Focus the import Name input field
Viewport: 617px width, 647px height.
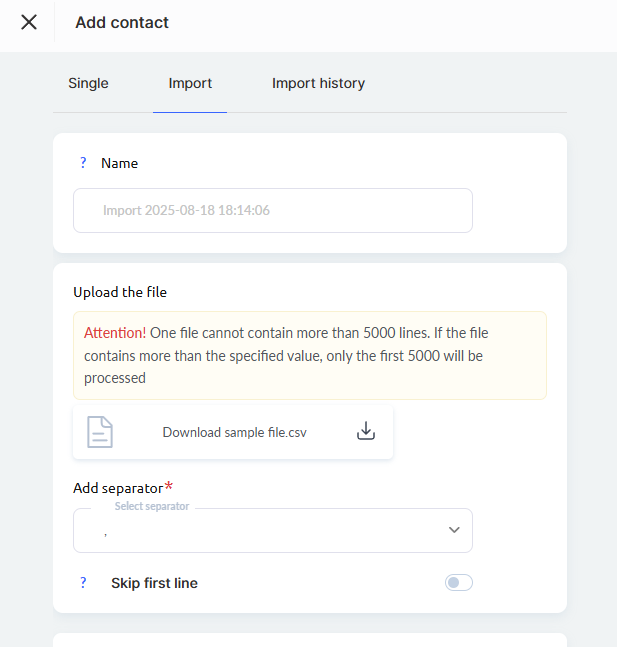(x=272, y=211)
